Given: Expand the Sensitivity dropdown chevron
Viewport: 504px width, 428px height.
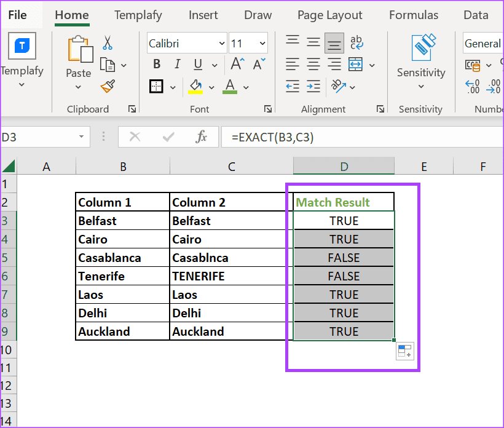Looking at the screenshot, I should click(x=421, y=87).
